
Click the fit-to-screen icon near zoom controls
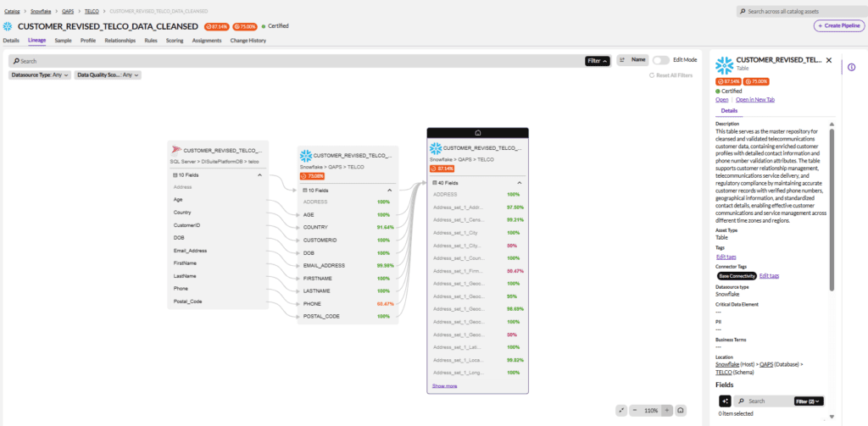point(621,410)
